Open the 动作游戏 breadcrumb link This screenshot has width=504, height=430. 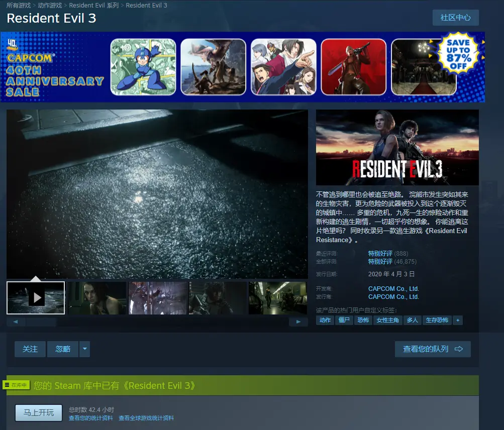coord(50,6)
